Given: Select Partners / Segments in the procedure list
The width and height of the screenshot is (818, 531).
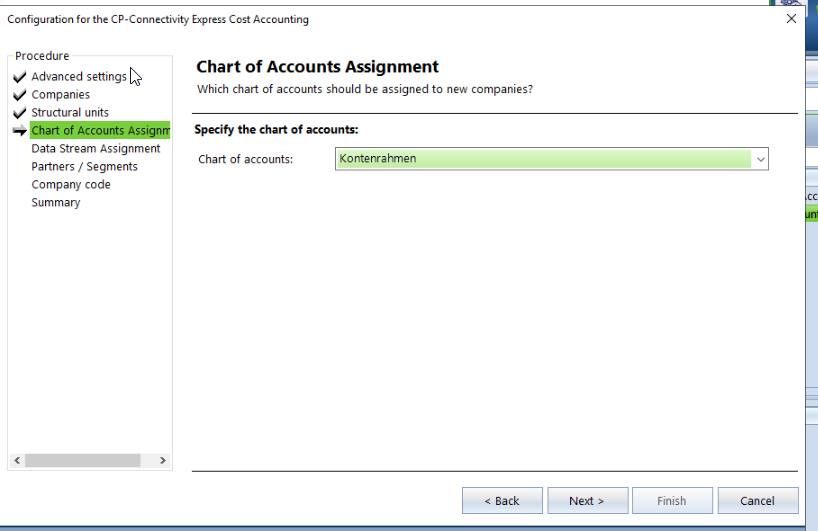Looking at the screenshot, I should [84, 167].
